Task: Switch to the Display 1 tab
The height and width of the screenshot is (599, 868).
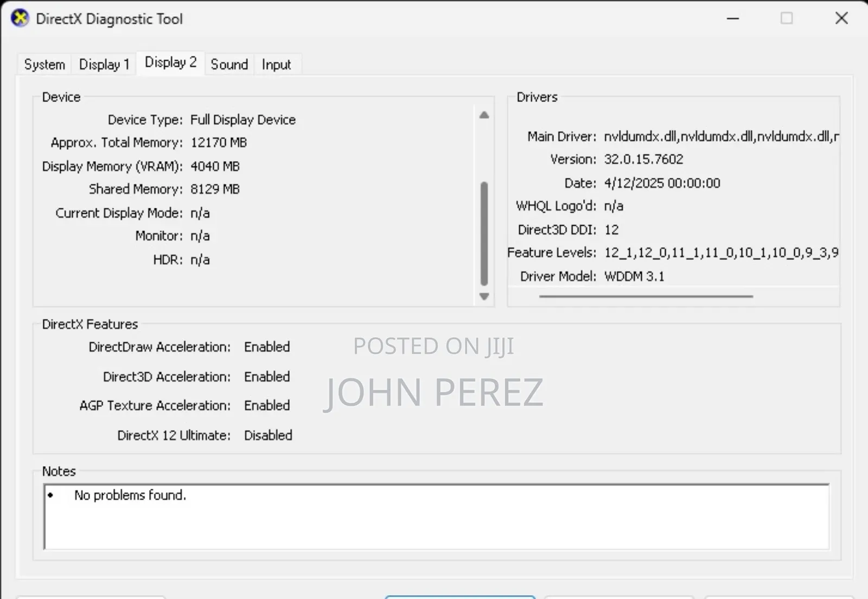Action: tap(104, 65)
